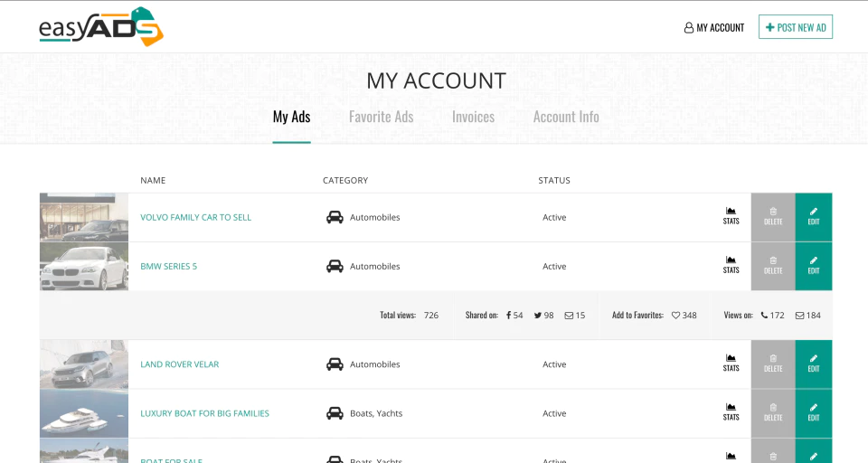Show stats for BMW Series 5 ad
Viewport: 868px width, 463px height.
[x=731, y=265]
